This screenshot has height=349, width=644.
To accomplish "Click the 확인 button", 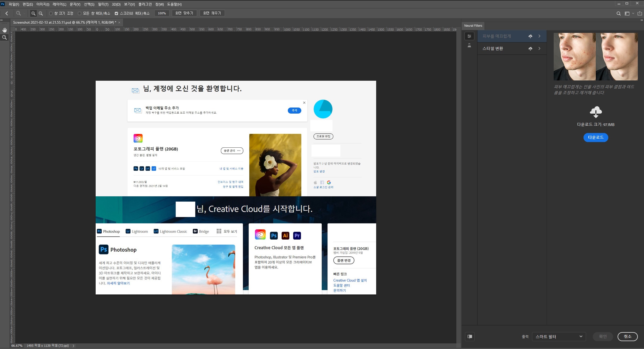I will 603,337.
